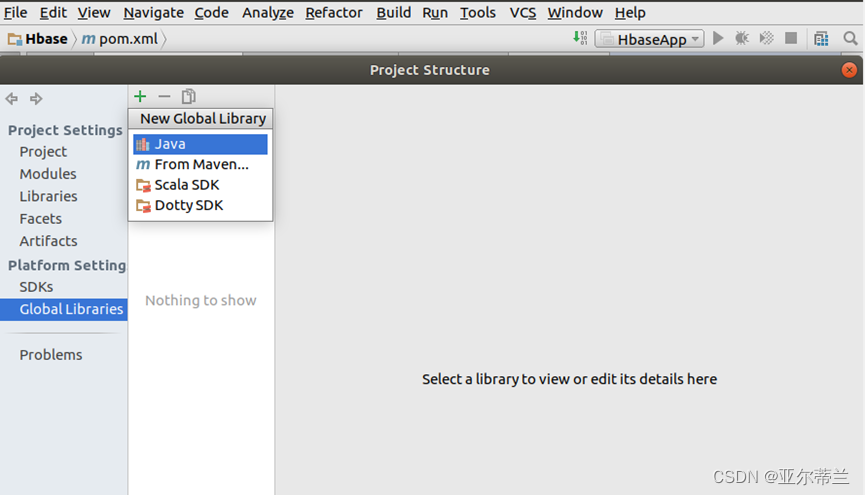The height and width of the screenshot is (495, 865).
Task: Click Hbase breadcrumb in navigation bar
Action: (x=38, y=39)
